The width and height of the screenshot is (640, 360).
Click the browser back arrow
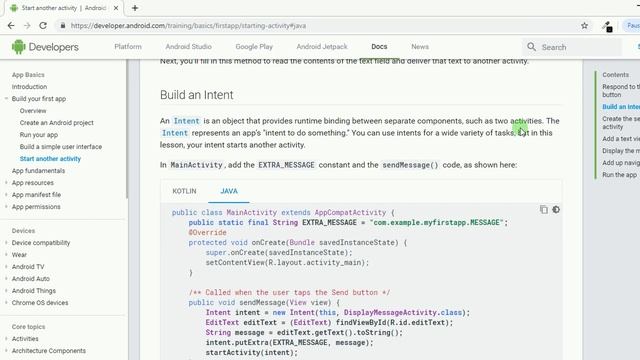[x=11, y=26]
